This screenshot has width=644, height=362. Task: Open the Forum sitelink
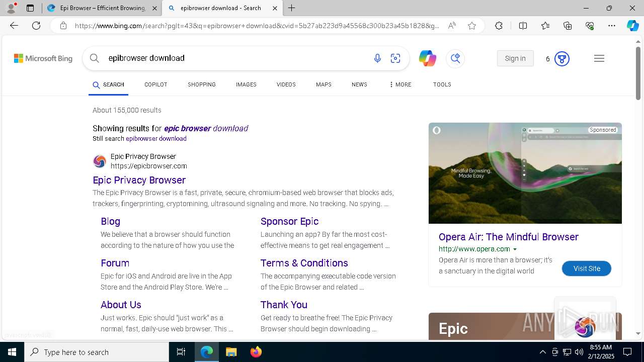115,263
